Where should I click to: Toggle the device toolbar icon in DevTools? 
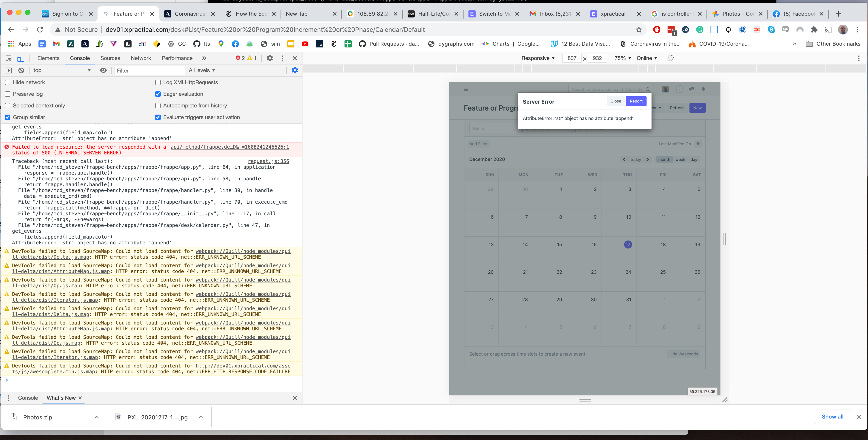point(21,58)
